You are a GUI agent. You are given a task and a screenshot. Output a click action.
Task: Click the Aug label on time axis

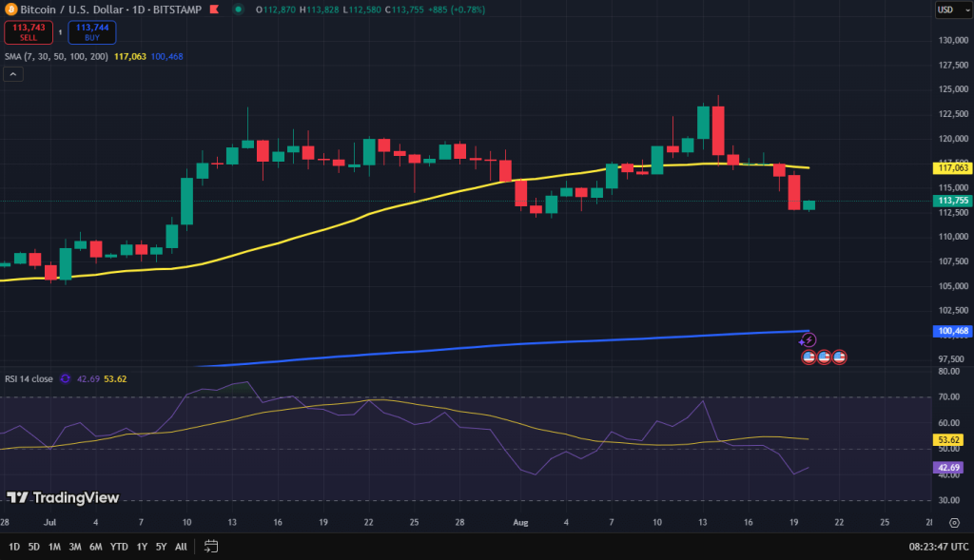[520, 522]
